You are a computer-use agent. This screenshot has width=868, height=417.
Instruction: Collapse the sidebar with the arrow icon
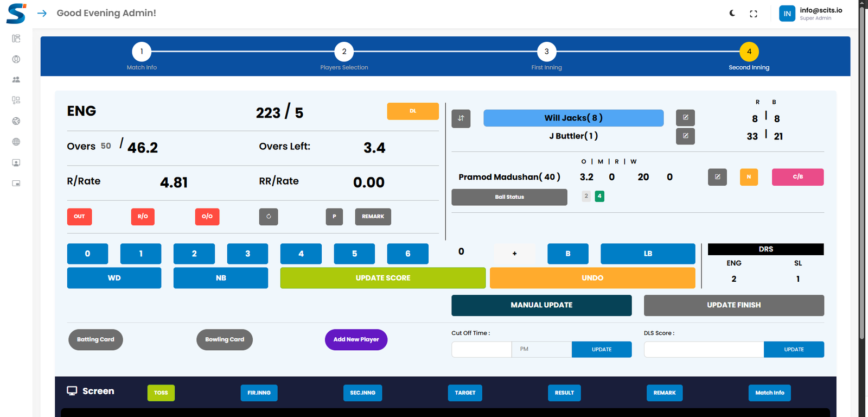(x=42, y=13)
